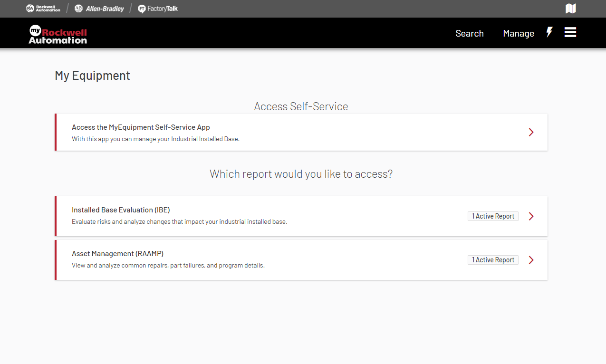Open Asset Management (RAAMP) report
This screenshot has height=364, width=606.
[301, 260]
